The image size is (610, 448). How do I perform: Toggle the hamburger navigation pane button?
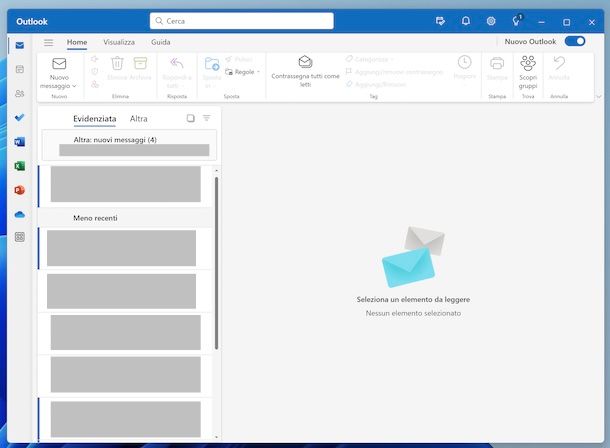point(49,42)
